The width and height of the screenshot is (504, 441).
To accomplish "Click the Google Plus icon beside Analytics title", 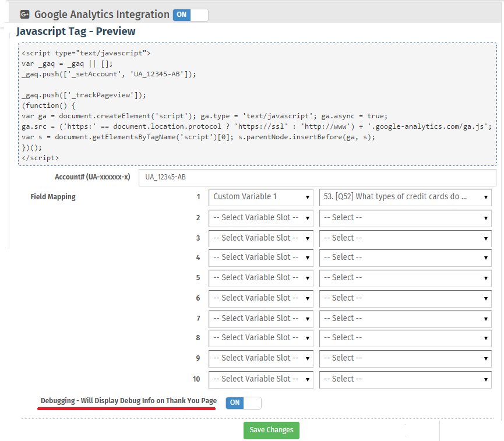I will [x=24, y=15].
